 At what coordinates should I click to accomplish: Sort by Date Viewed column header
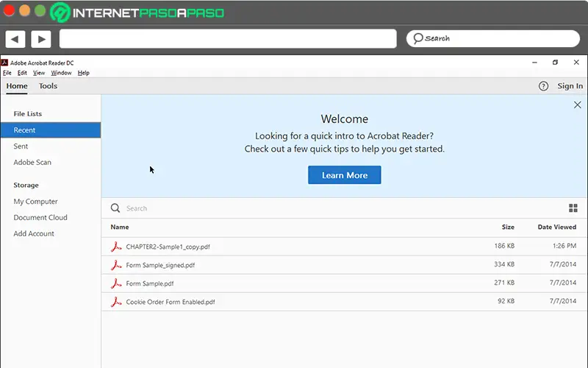557,227
